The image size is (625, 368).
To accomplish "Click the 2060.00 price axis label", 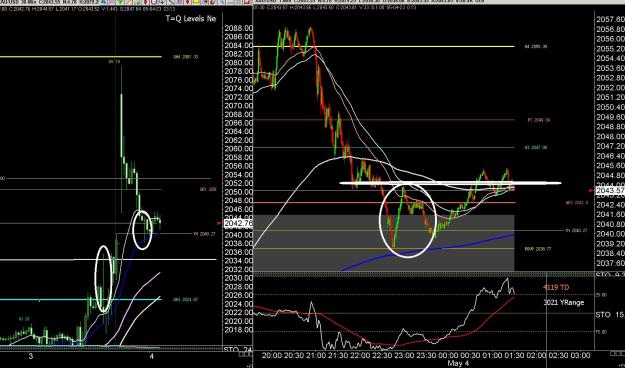I will coord(238,149).
